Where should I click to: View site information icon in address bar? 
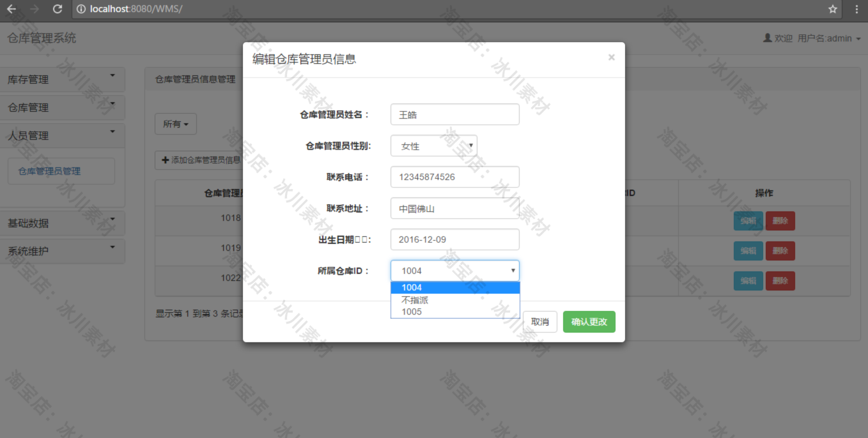click(82, 9)
